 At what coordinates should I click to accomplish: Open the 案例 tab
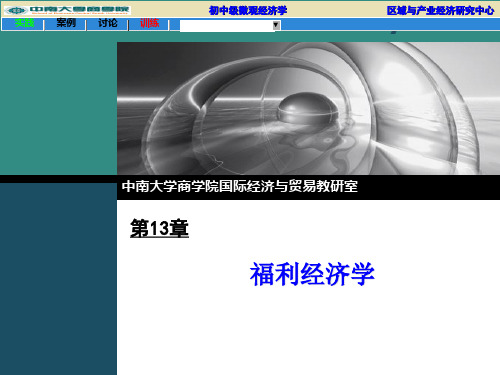point(65,24)
